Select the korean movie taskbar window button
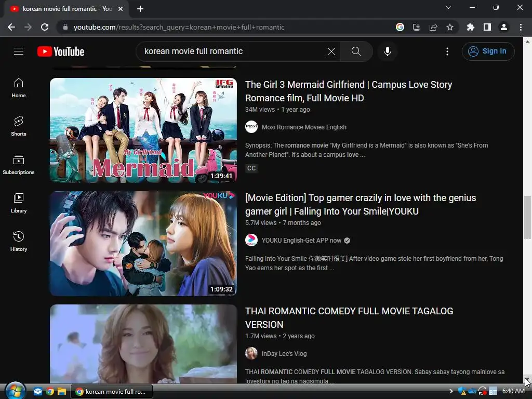Screen dimensions: 532x399 (112, 392)
